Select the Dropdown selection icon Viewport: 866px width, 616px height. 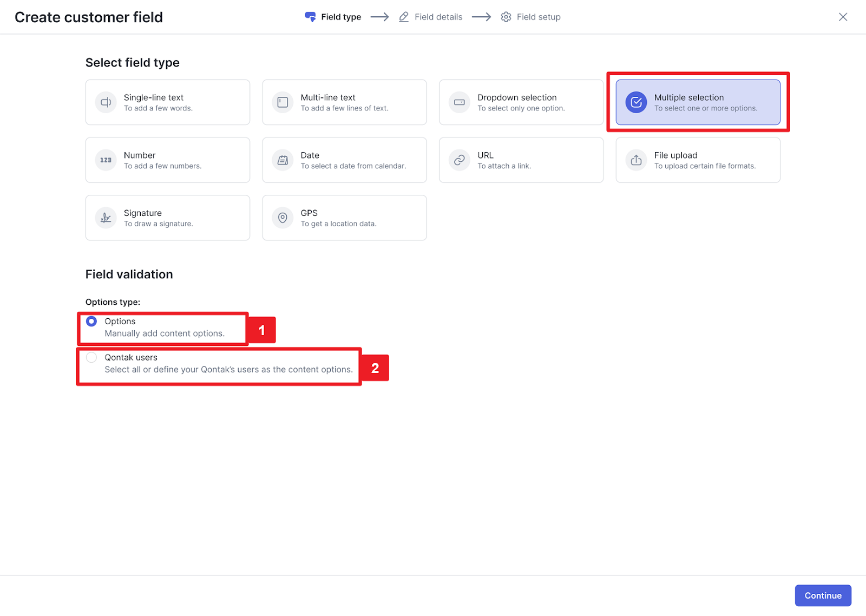pyautogui.click(x=459, y=102)
